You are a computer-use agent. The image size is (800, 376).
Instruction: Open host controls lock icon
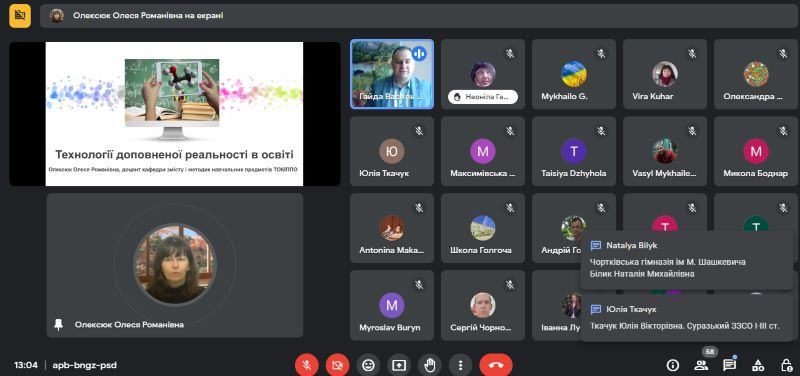click(786, 365)
